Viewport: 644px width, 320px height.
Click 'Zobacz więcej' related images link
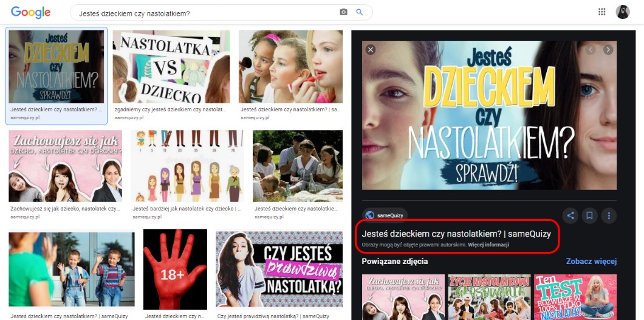[591, 261]
